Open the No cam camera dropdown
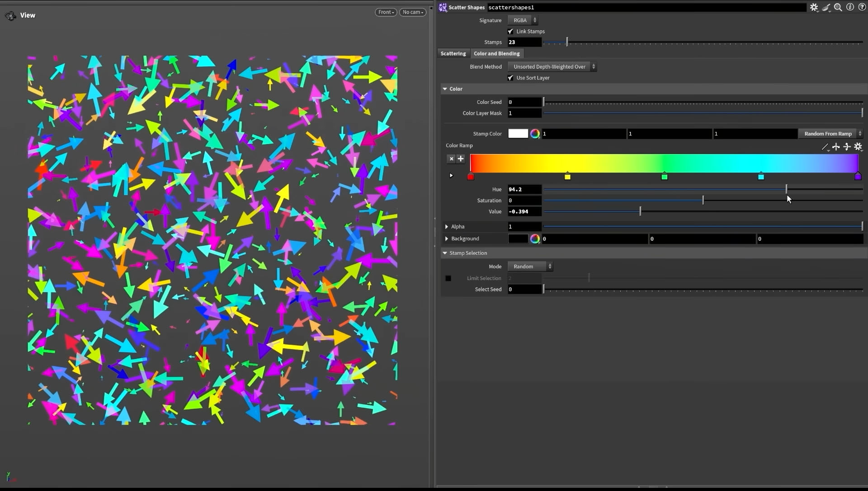This screenshot has height=491, width=868. (x=413, y=12)
